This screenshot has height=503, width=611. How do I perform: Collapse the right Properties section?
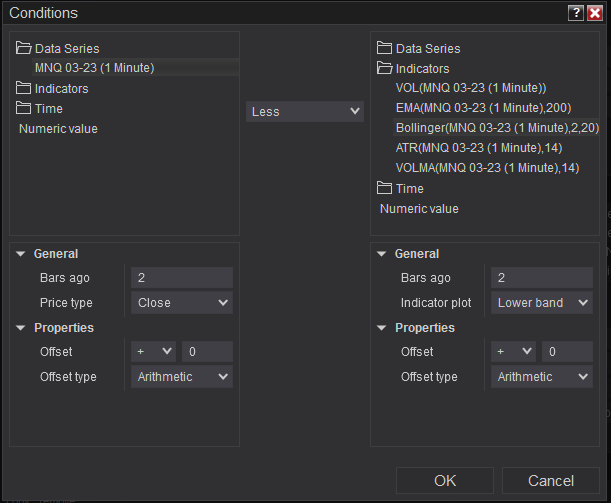click(383, 328)
